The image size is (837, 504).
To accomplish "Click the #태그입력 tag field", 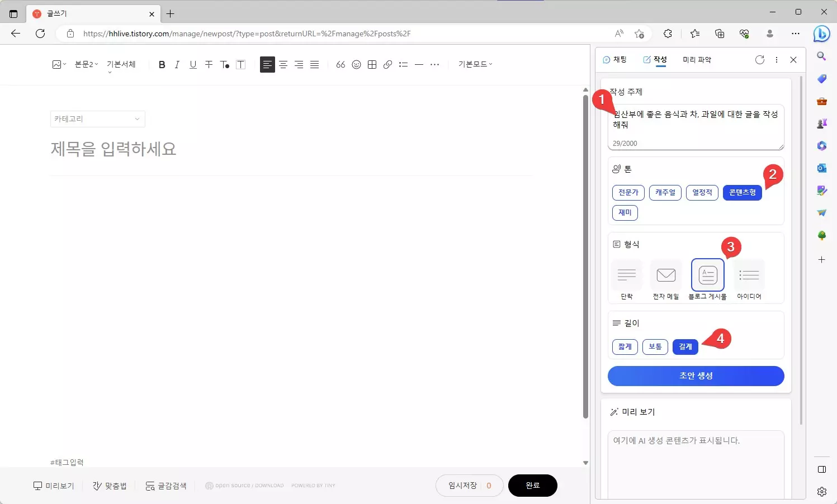I will coord(67,462).
